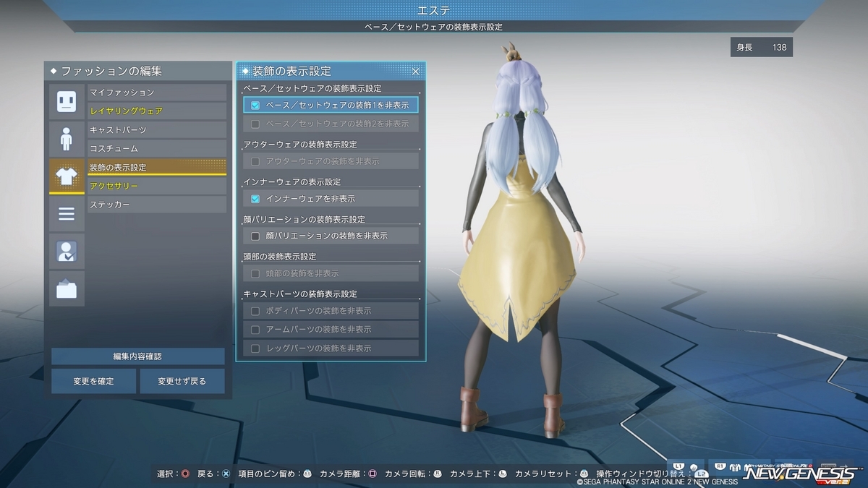868x488 pixels.
Task: Click the カメラリセット button hint icon
Action: coord(584,474)
